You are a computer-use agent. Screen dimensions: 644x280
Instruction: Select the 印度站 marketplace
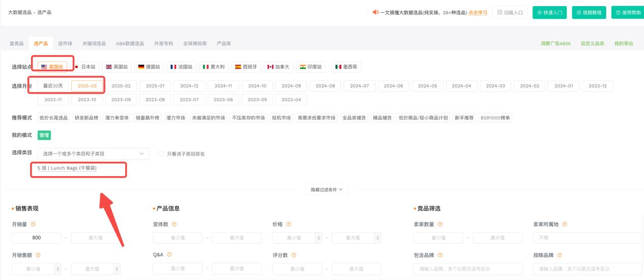point(312,67)
